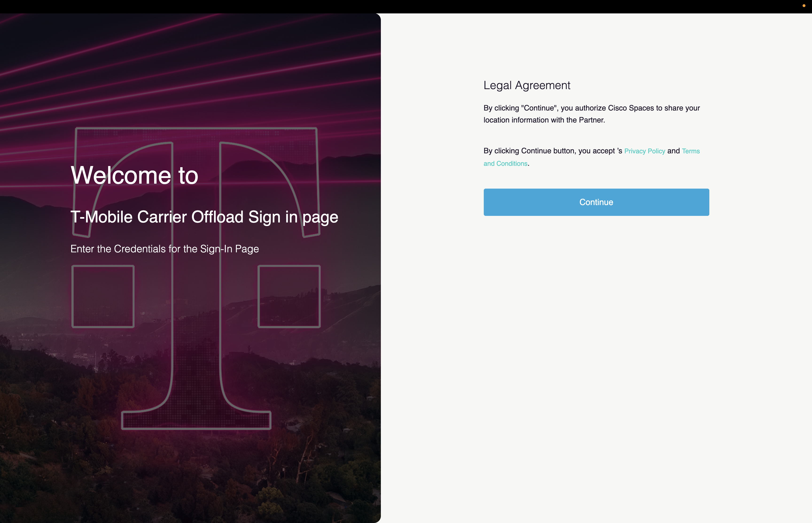Click the right square of the T-Mobile logo
The image size is (812, 523).
tap(289, 297)
